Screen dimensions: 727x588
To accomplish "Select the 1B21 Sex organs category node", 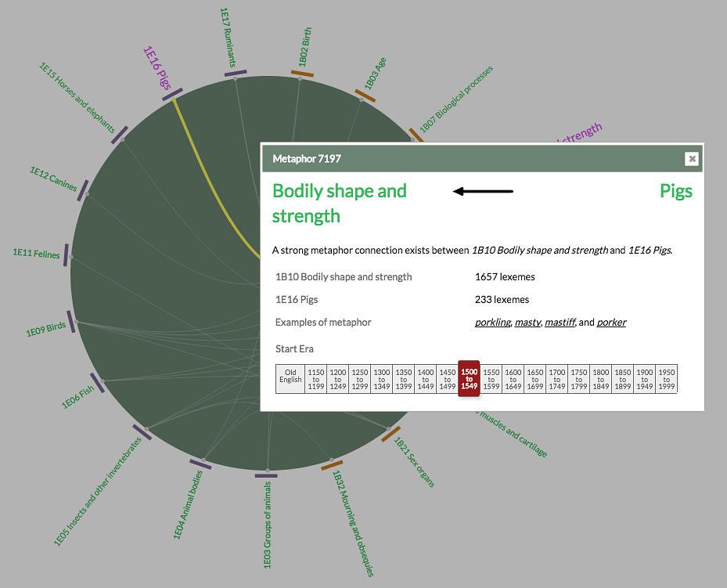I will pyautogui.click(x=390, y=432).
